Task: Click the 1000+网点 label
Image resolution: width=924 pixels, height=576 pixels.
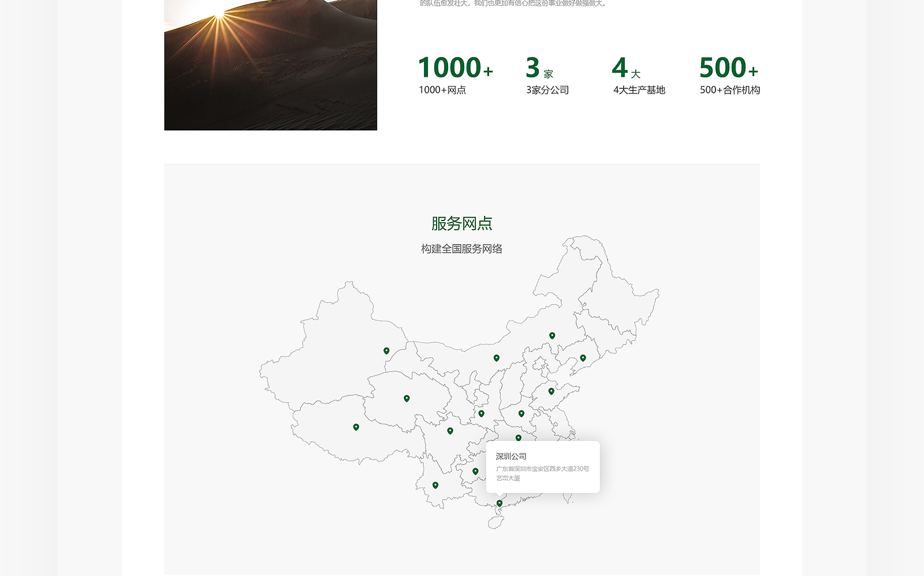Action: (x=442, y=90)
